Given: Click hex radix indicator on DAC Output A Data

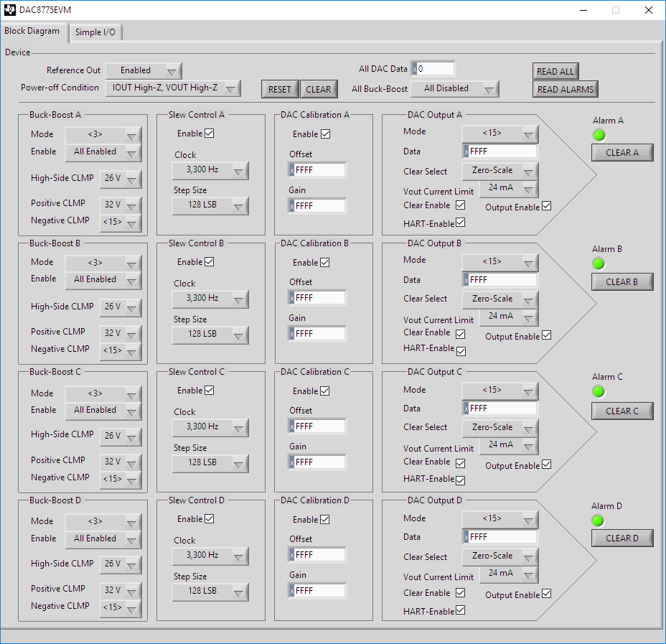Looking at the screenshot, I should pyautogui.click(x=466, y=151).
